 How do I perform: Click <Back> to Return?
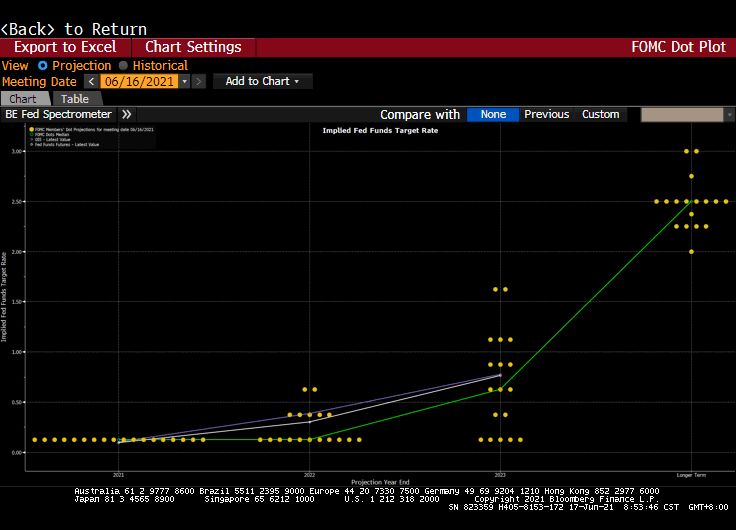point(74,29)
